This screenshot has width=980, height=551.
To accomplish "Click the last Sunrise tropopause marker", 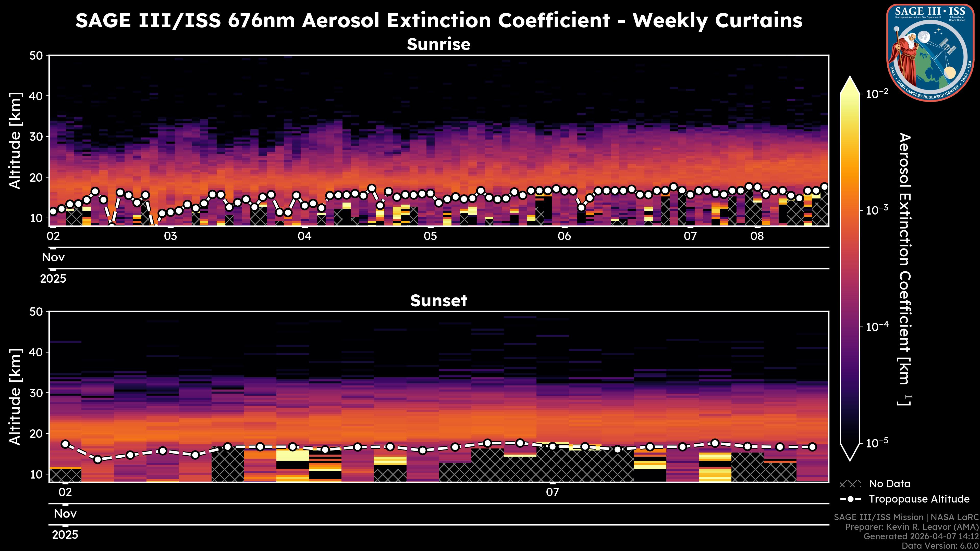I will tap(824, 187).
